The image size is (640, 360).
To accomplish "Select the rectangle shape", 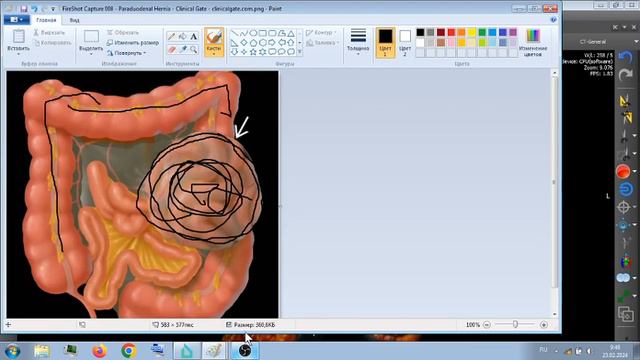I will click(x=262, y=33).
